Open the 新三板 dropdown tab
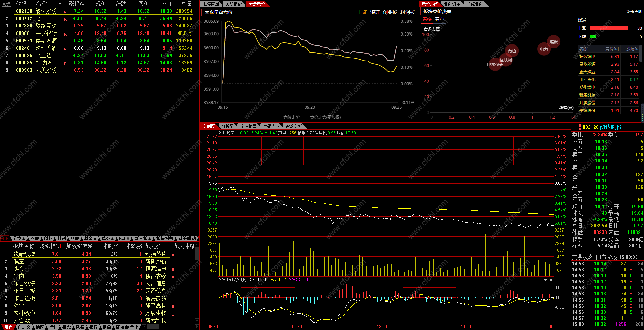 click(143, 238)
